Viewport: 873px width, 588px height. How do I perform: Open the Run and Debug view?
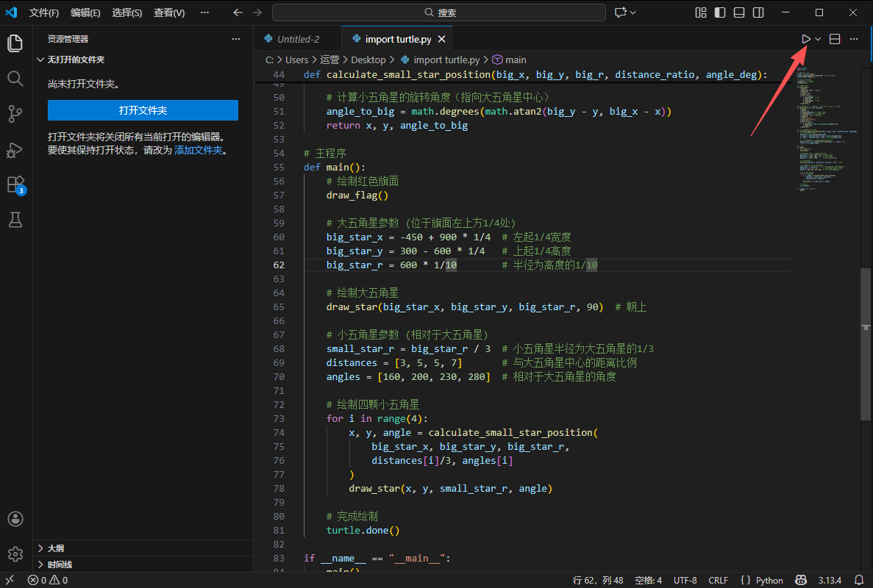coord(15,149)
